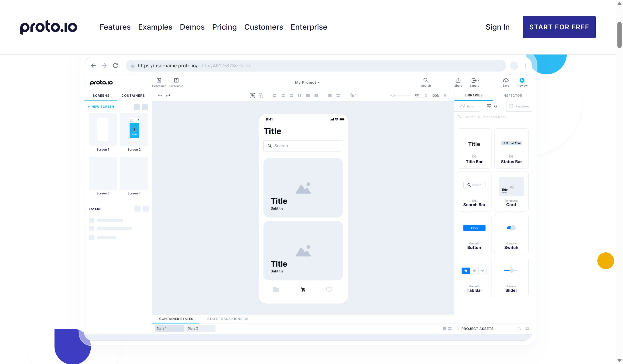
Task: Select the Basic library tab
Action: click(467, 106)
